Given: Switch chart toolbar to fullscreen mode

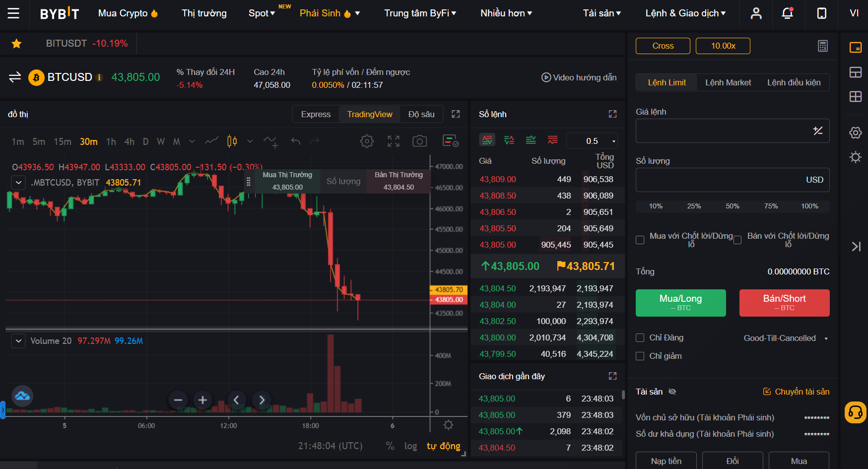Looking at the screenshot, I should (x=394, y=141).
